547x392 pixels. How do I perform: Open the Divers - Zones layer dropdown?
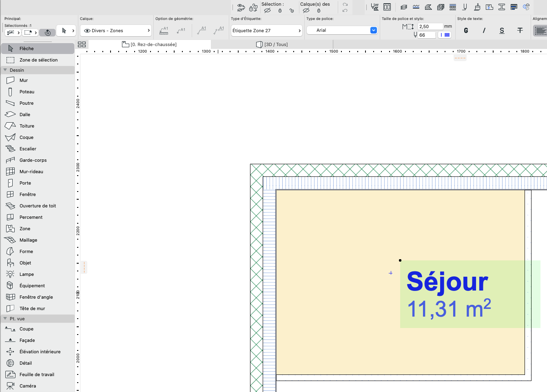click(x=116, y=31)
